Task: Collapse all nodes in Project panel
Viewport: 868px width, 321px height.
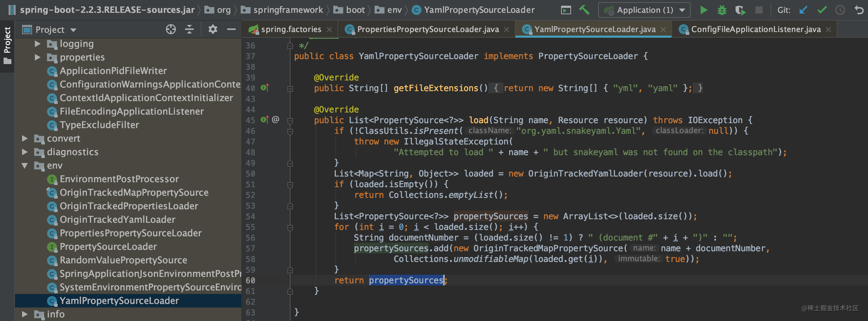Action: [x=189, y=29]
